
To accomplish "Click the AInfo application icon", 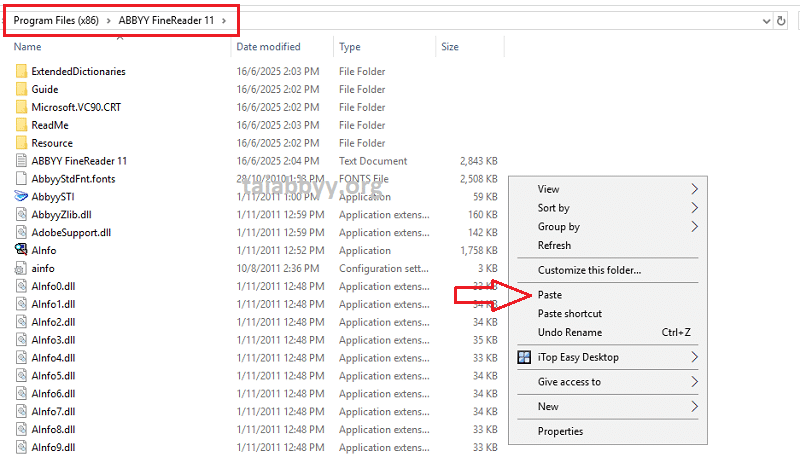I will [x=21, y=250].
